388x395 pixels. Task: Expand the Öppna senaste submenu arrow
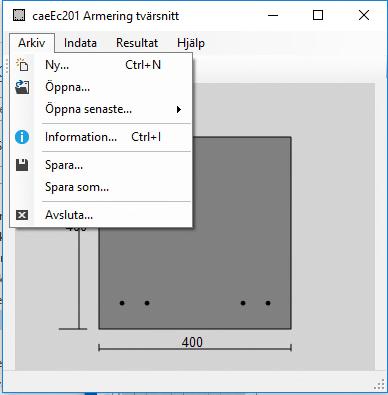[179, 109]
